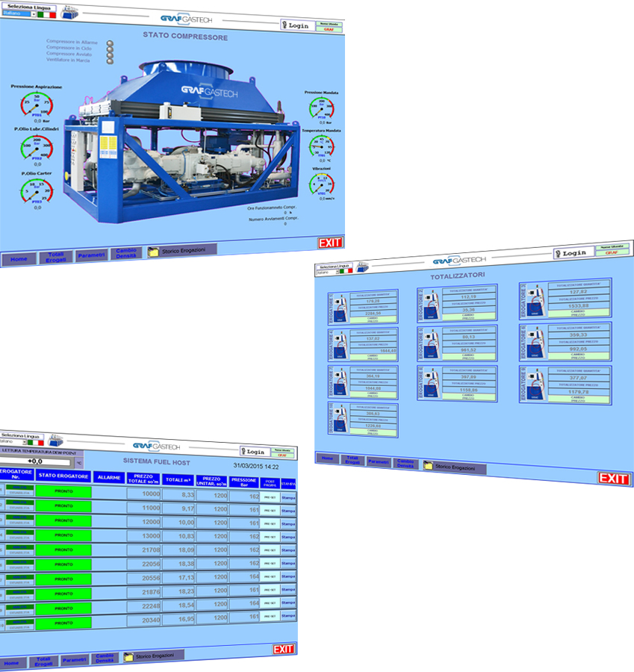634x672 pixels.
Task: Open Totali Erogati in Totalizzatori screen
Action: coord(352,460)
